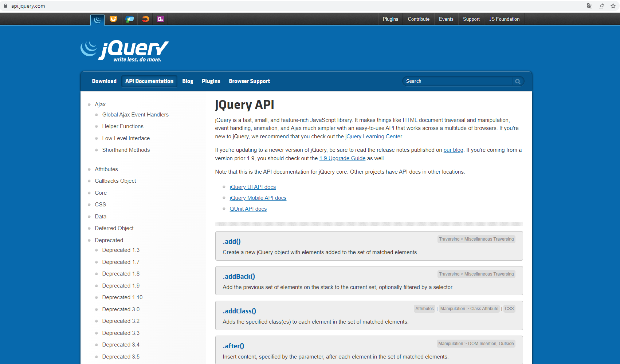Click the browser share icon
The height and width of the screenshot is (364, 620).
tap(601, 6)
